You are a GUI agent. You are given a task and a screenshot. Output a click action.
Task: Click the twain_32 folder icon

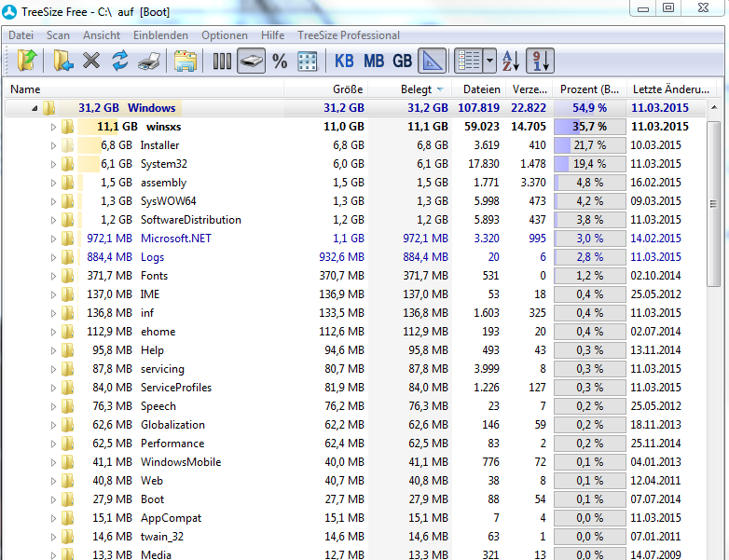pos(67,537)
